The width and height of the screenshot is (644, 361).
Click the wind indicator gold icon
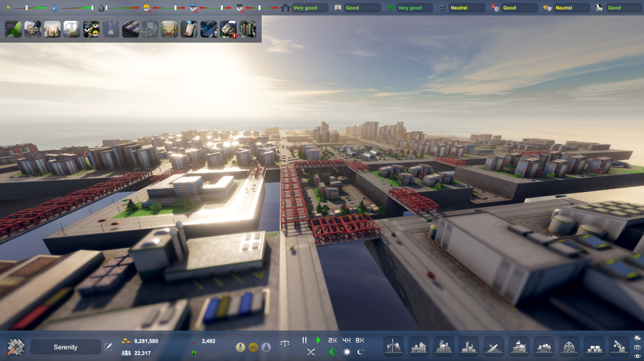pos(253,347)
